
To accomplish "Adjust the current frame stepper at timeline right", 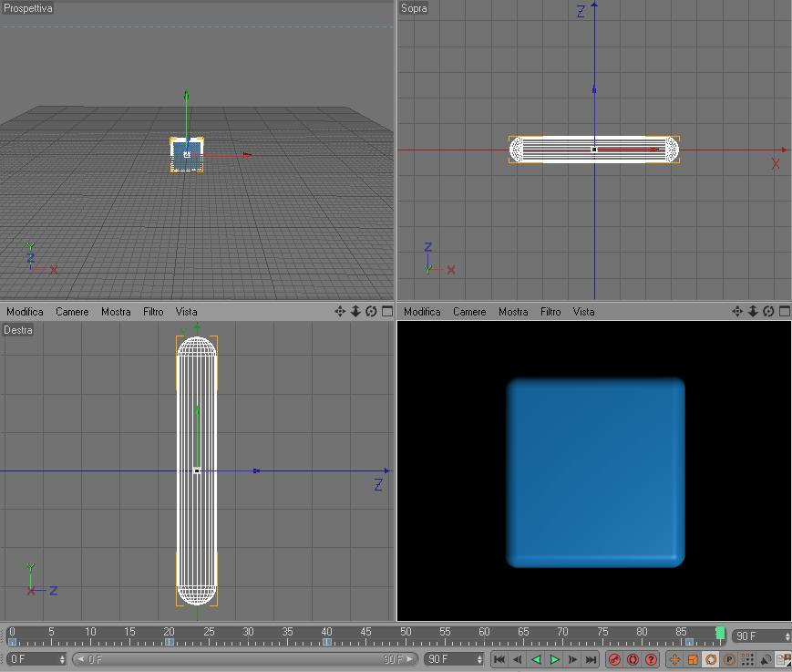I will click(x=787, y=636).
